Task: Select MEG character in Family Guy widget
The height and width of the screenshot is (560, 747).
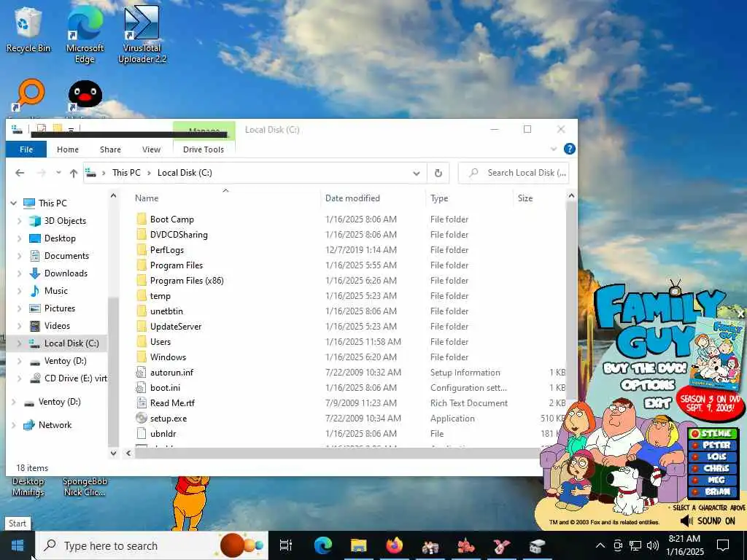Action: point(713,480)
